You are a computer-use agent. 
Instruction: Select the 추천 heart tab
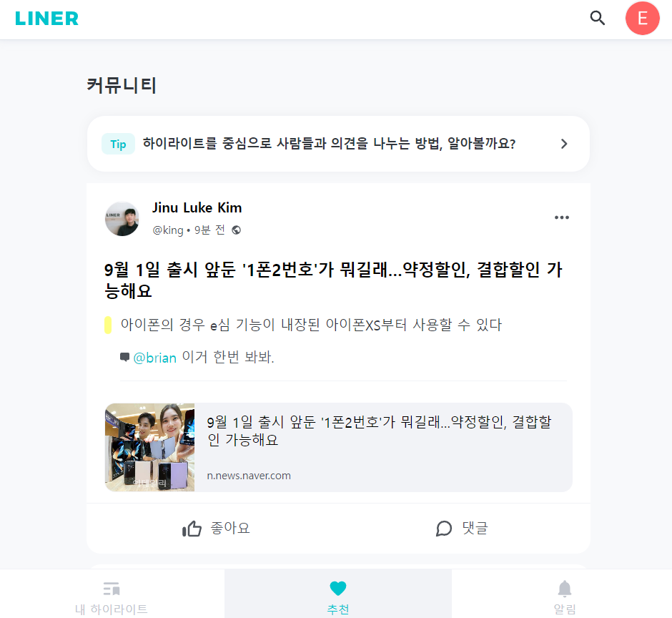click(338, 598)
